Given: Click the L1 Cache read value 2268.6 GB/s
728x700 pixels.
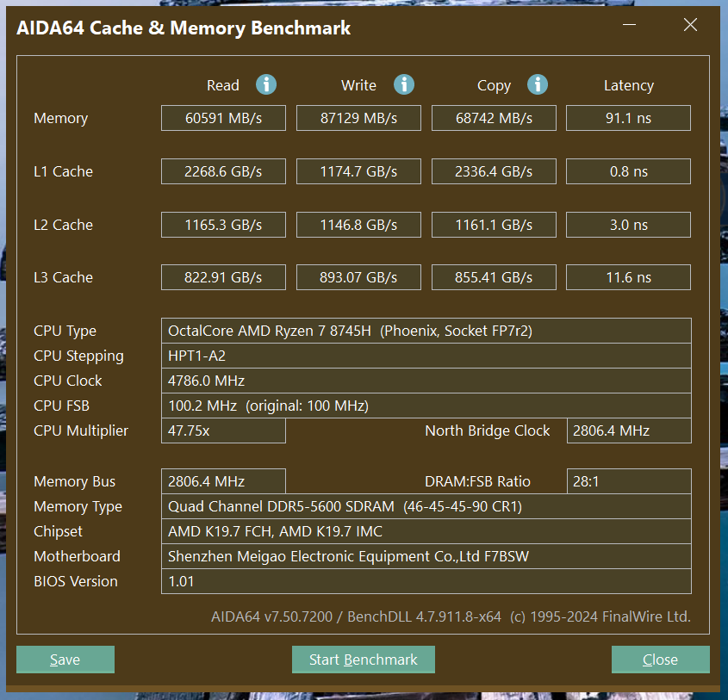Looking at the screenshot, I should pos(223,171).
